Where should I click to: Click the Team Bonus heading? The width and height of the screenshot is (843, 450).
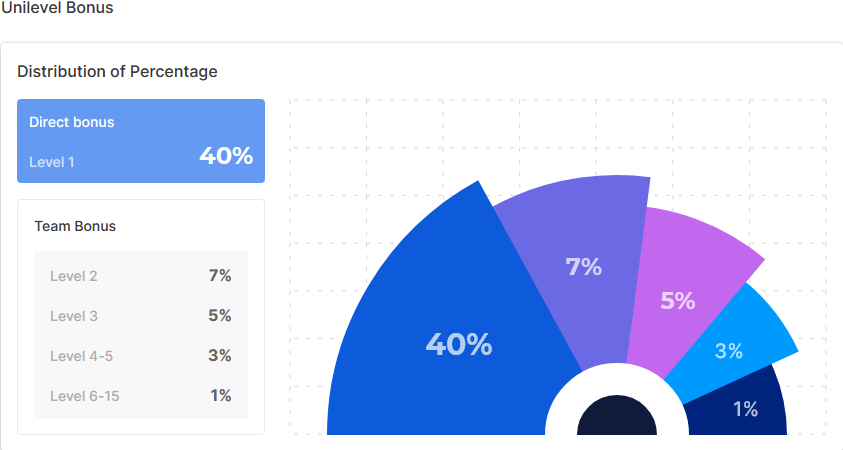[75, 226]
